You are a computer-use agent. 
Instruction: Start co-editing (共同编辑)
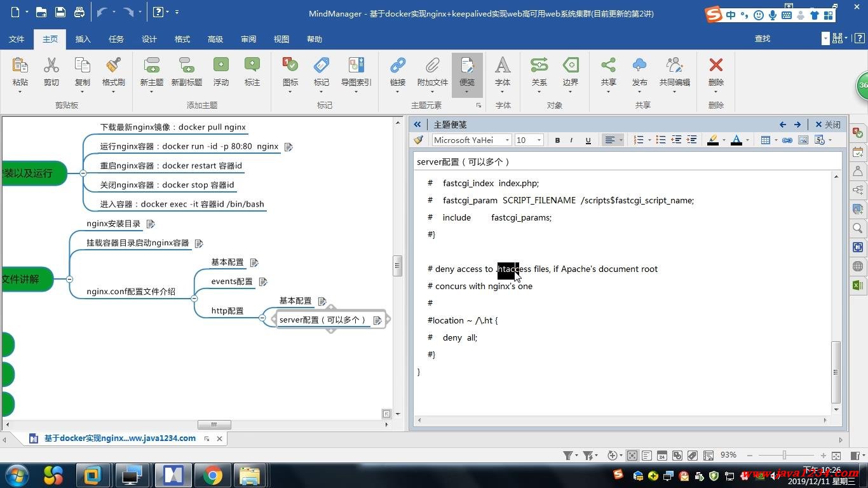click(674, 65)
